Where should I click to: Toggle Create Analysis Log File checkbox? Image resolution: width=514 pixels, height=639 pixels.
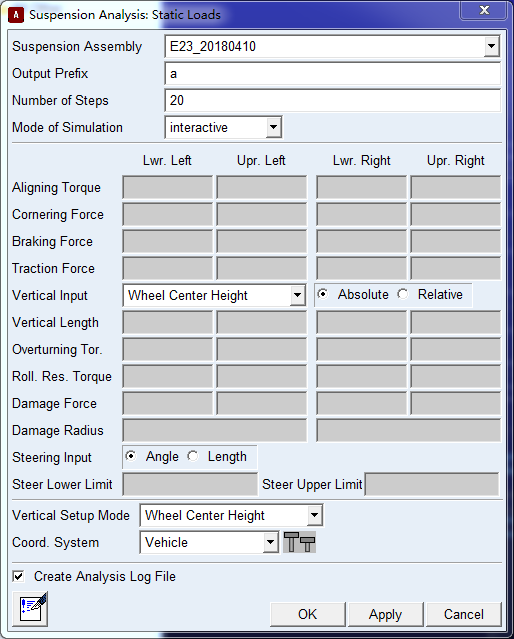click(18, 576)
